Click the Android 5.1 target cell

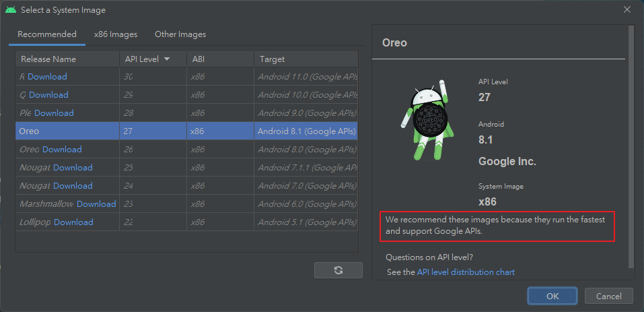(x=307, y=222)
